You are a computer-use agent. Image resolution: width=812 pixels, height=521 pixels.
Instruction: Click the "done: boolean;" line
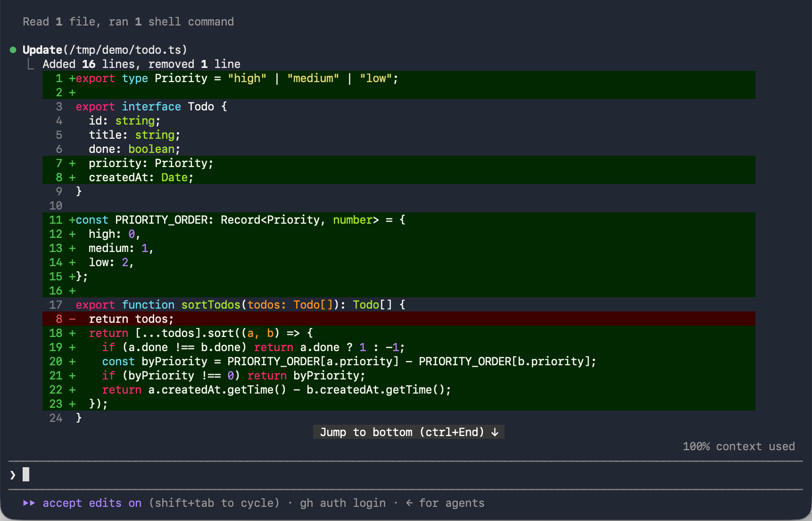click(x=398, y=149)
